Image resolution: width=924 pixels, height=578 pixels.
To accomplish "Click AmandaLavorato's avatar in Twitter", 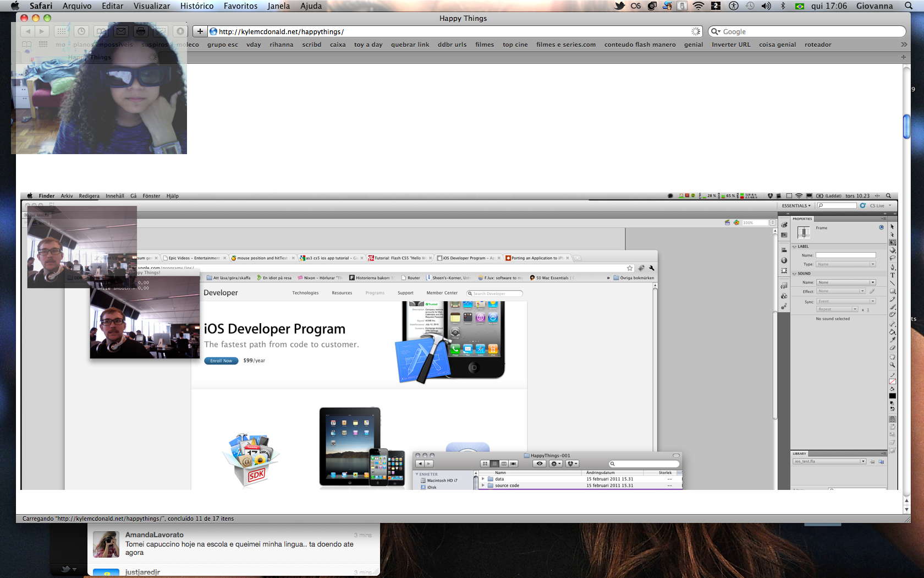I will (106, 544).
